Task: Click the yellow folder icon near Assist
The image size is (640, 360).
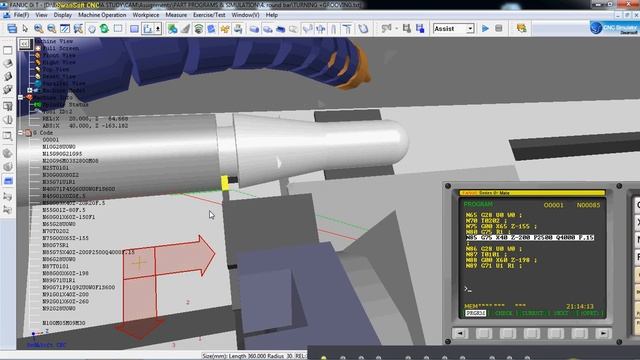Action: 521,29
